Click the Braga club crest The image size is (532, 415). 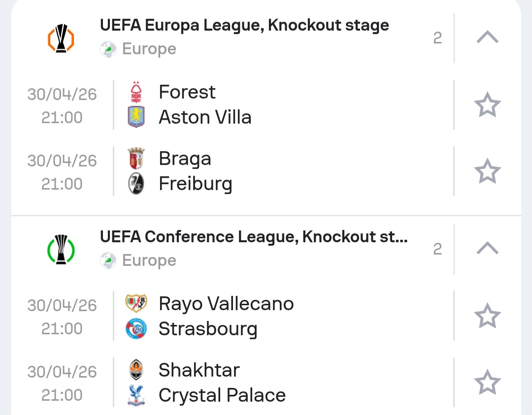(136, 159)
